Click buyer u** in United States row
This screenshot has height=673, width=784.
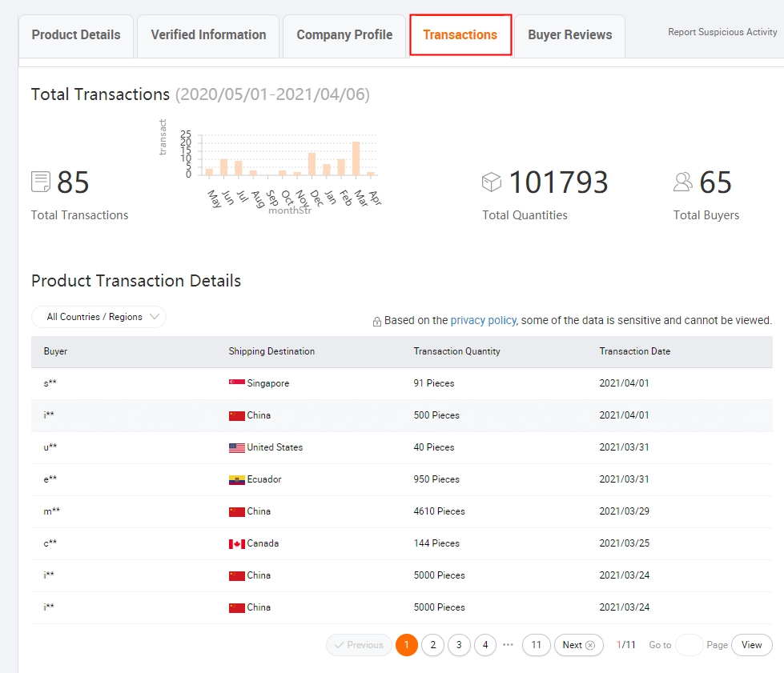(x=50, y=447)
